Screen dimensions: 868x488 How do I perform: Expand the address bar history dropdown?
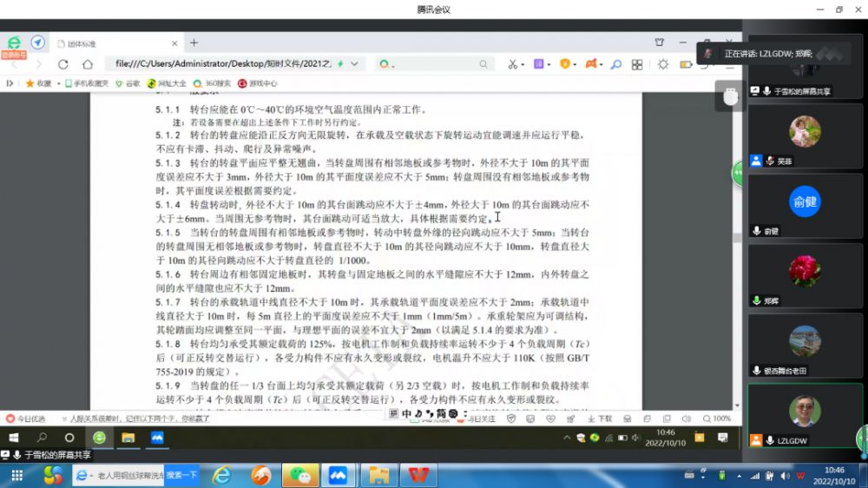point(354,63)
